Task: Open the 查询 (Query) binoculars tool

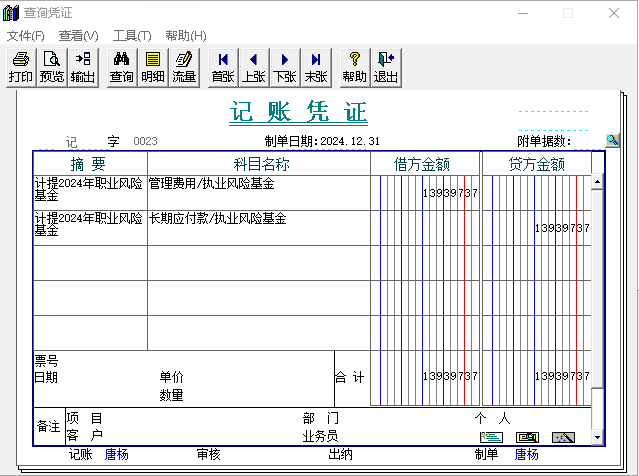Action: point(122,67)
